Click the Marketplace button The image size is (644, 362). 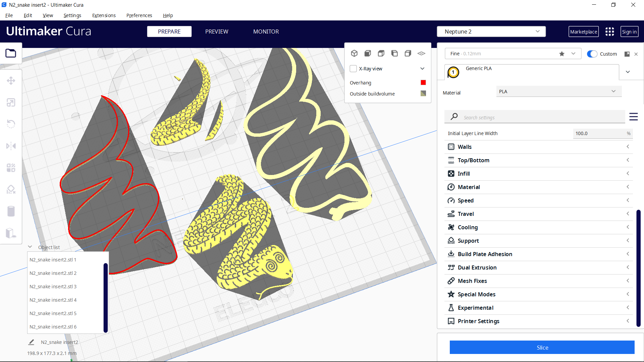coord(584,31)
